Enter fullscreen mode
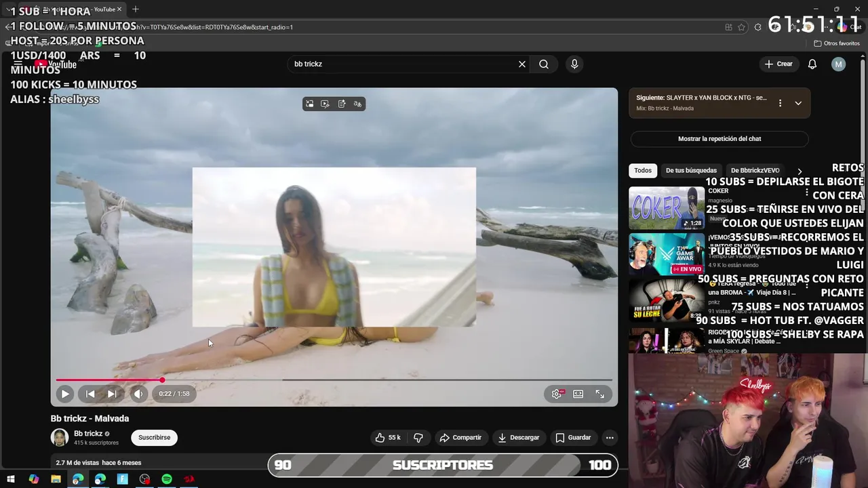 tap(600, 394)
